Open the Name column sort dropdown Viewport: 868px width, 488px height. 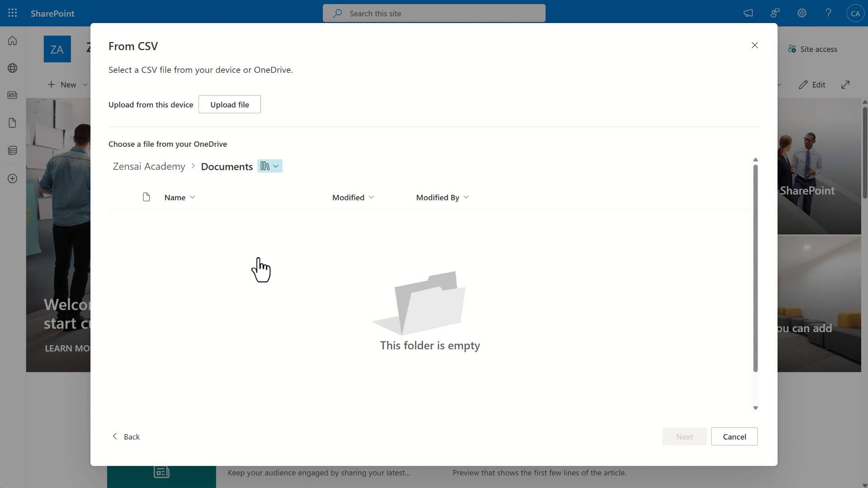[x=180, y=197]
